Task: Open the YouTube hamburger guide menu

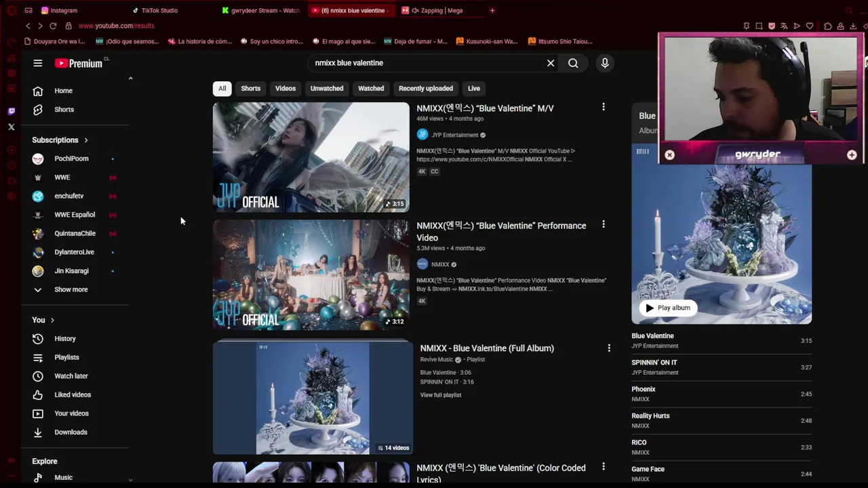Action: [x=38, y=63]
